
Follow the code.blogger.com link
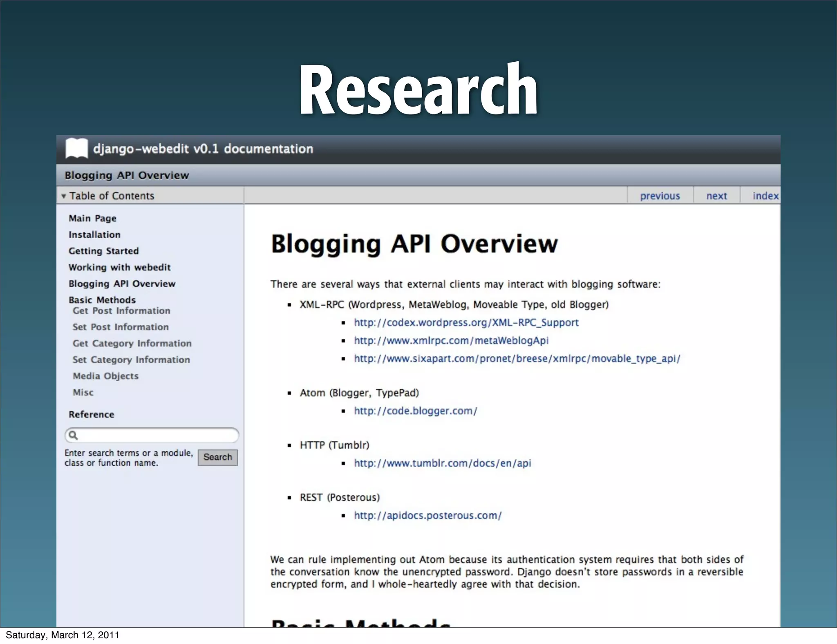point(416,411)
